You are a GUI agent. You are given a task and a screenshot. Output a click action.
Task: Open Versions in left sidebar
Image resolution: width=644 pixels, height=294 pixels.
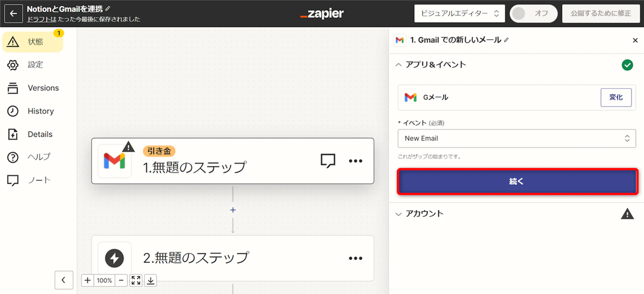[x=43, y=88]
